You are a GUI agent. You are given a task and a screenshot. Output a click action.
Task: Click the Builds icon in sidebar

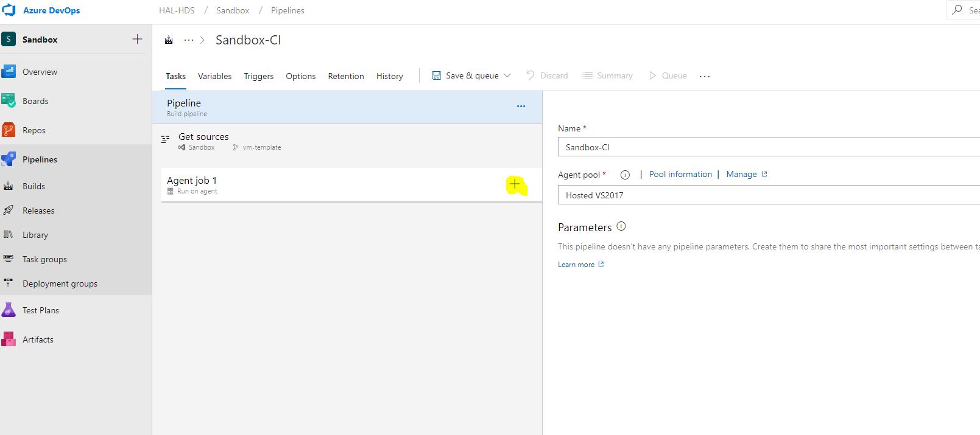(9, 186)
